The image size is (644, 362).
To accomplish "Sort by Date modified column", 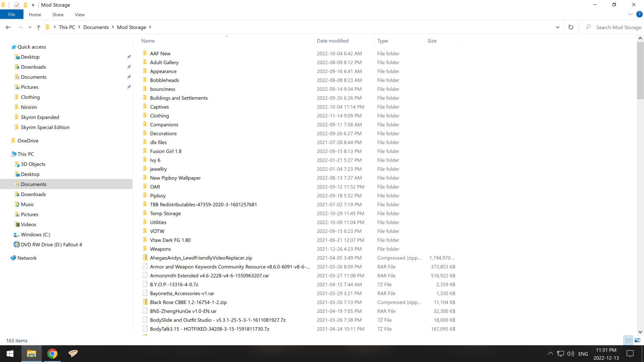I will click(x=332, y=41).
